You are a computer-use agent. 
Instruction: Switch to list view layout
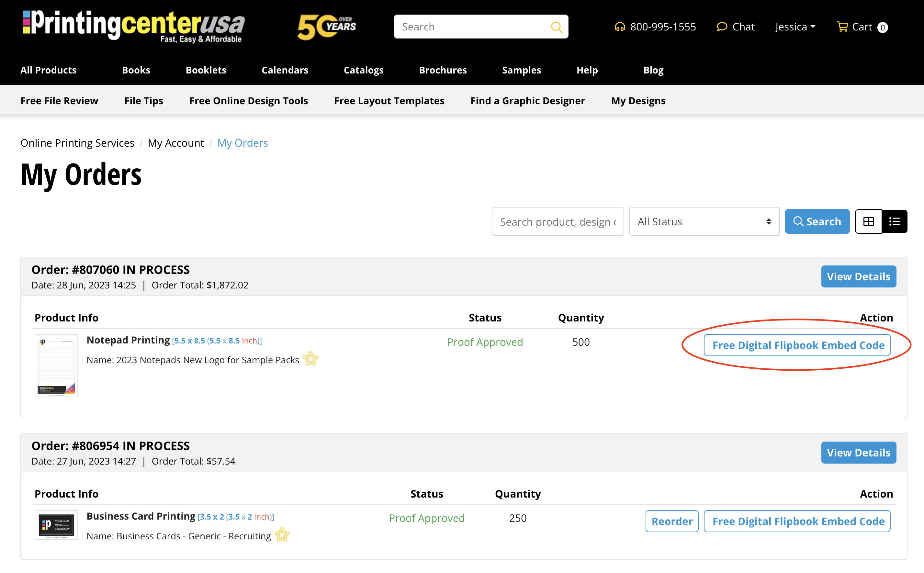click(895, 221)
